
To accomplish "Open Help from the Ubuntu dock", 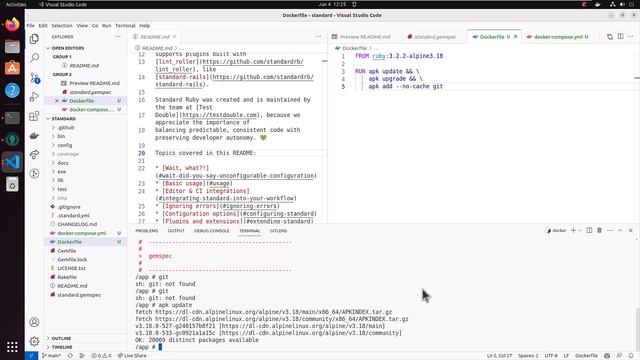I will coord(12,90).
